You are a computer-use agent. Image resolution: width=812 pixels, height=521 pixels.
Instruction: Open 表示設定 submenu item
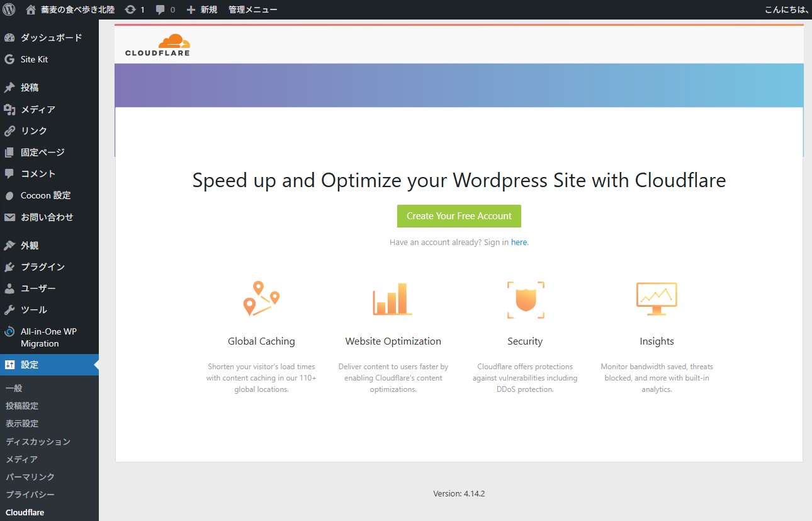[22, 423]
